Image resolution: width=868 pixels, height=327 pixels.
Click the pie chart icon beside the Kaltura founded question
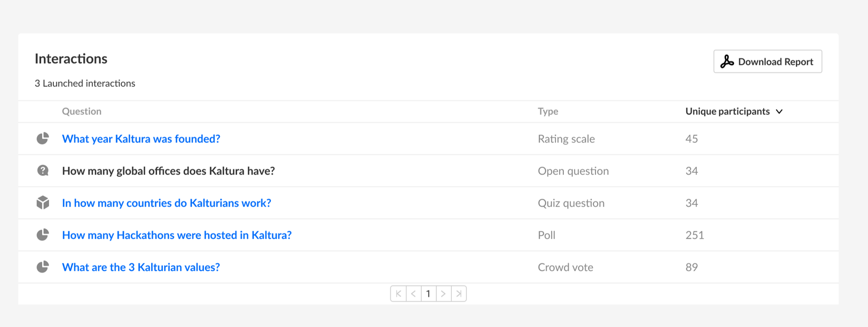pyautogui.click(x=43, y=138)
